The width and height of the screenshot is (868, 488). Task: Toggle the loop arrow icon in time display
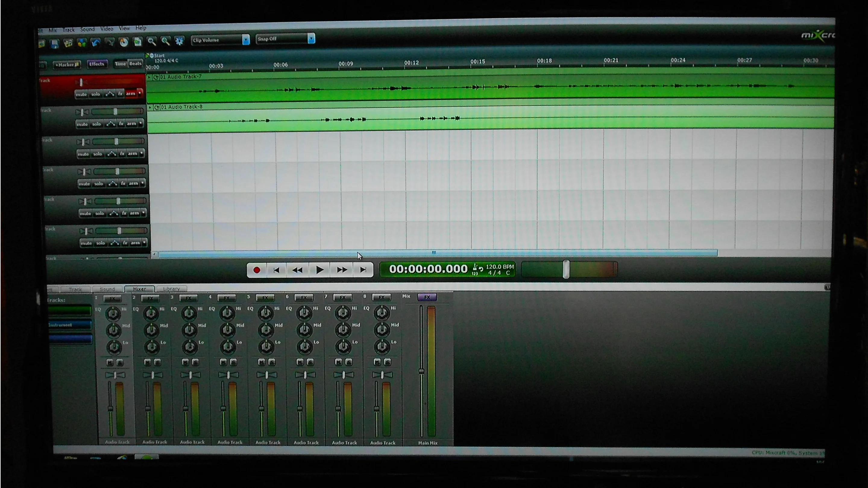pyautogui.click(x=481, y=268)
